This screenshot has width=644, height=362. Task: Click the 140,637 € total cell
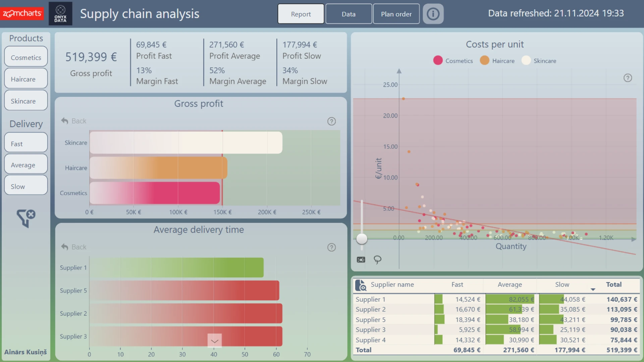tap(622, 299)
